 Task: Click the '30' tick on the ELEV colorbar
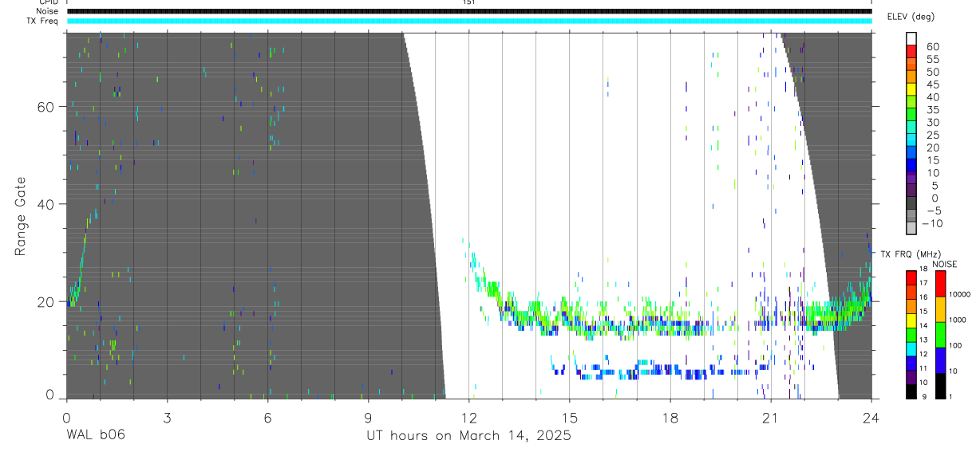tap(931, 123)
